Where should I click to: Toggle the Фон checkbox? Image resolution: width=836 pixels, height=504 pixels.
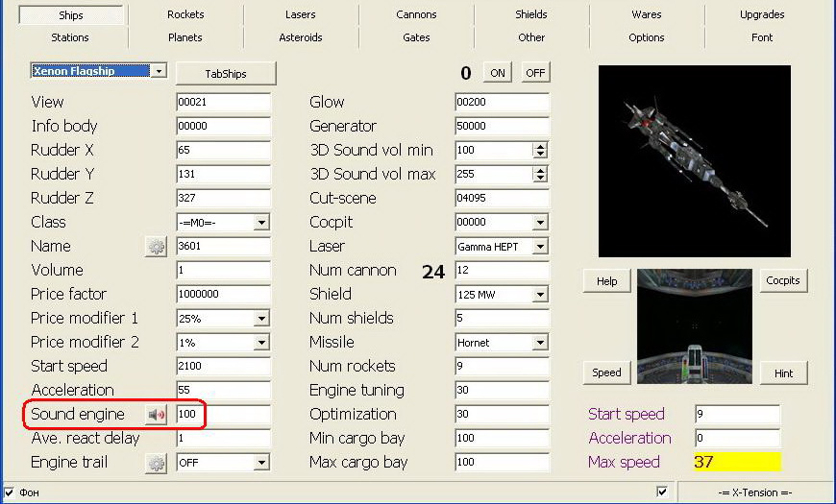(x=10, y=492)
